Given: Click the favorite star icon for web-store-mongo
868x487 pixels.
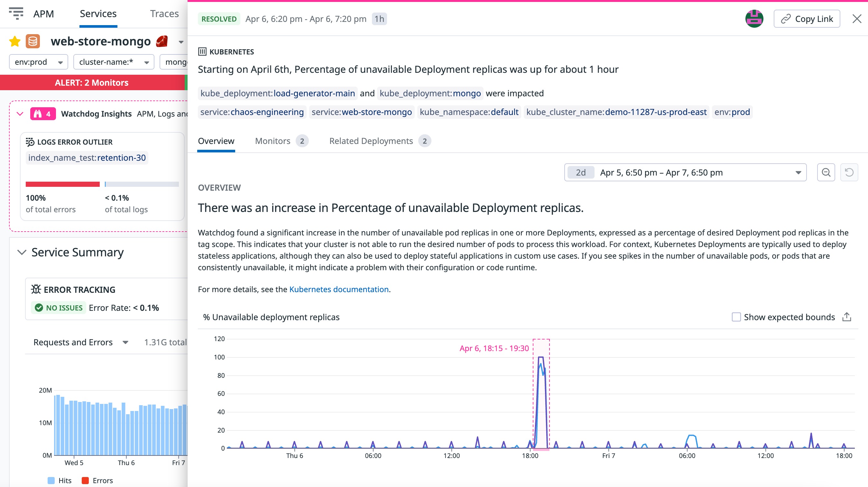Looking at the screenshot, I should click(x=15, y=42).
